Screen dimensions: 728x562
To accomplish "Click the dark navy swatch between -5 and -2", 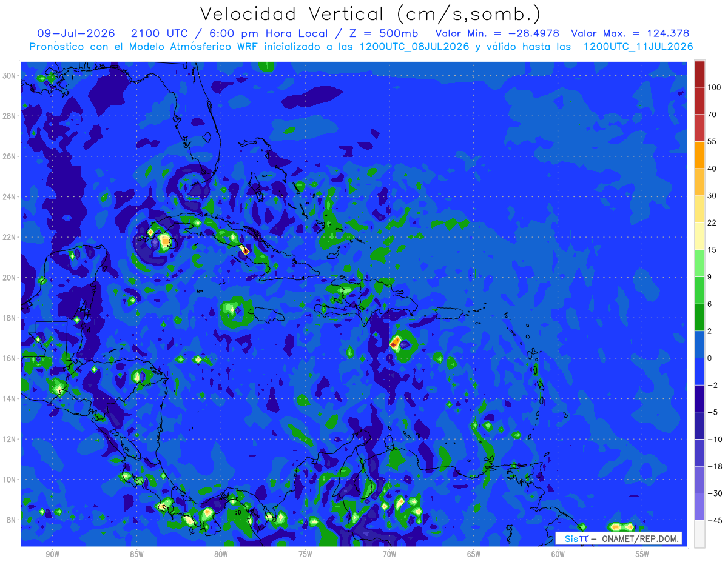I will point(699,398).
